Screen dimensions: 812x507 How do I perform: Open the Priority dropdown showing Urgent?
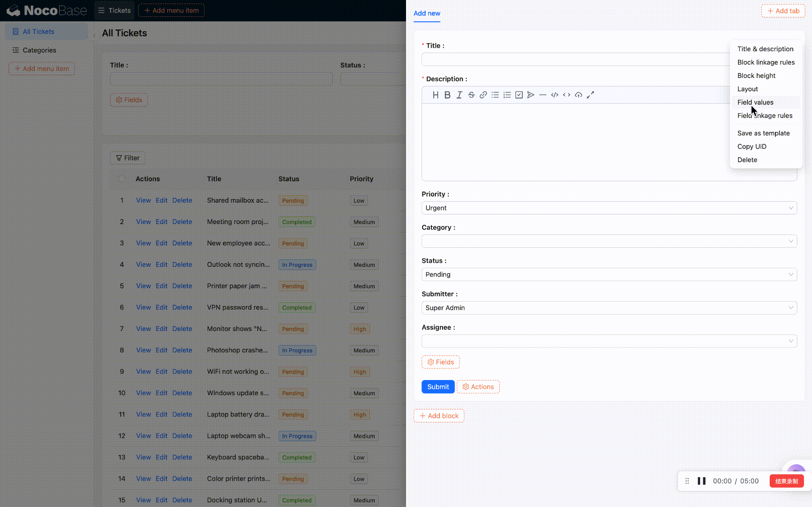click(609, 208)
